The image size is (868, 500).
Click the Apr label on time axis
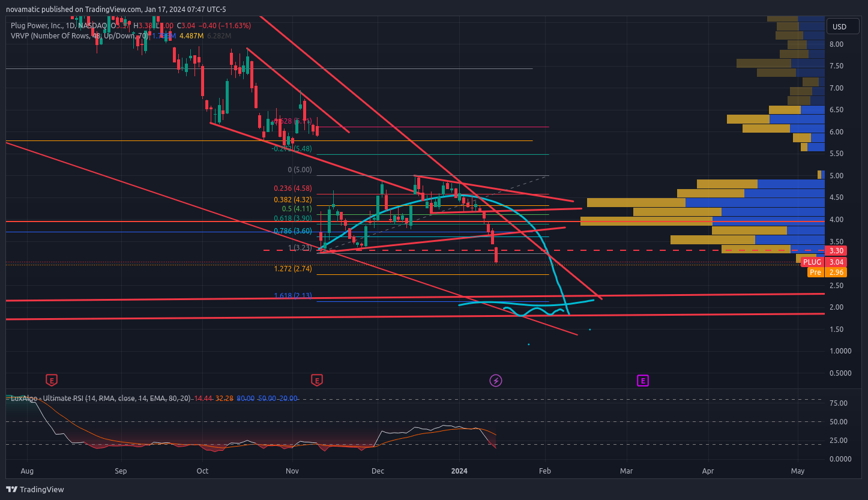pyautogui.click(x=708, y=471)
